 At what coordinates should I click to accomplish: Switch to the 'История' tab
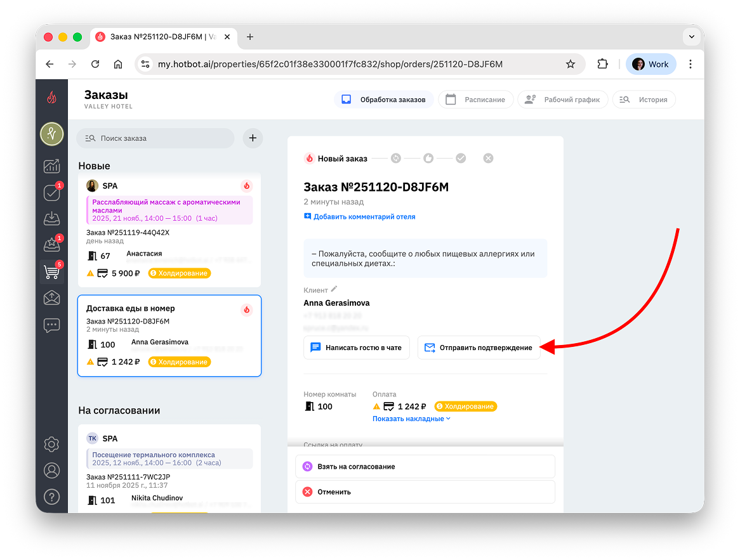pyautogui.click(x=644, y=100)
